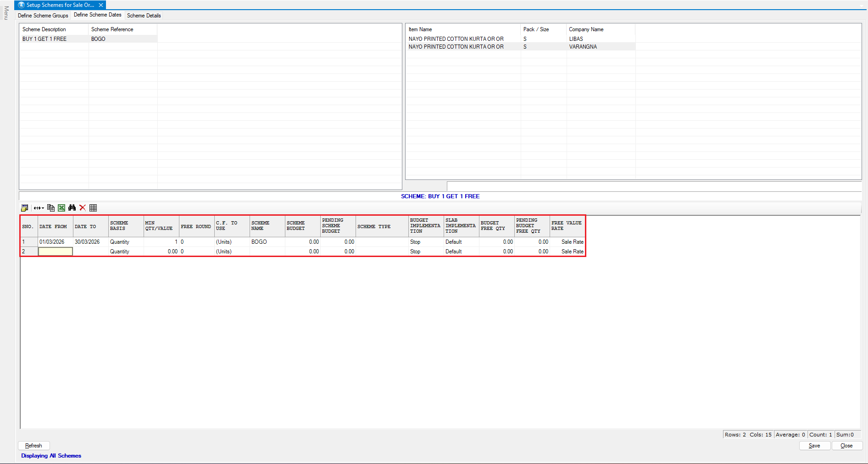Switch to Define Scheme Groups tab
The height and width of the screenshot is (464, 868).
43,16
